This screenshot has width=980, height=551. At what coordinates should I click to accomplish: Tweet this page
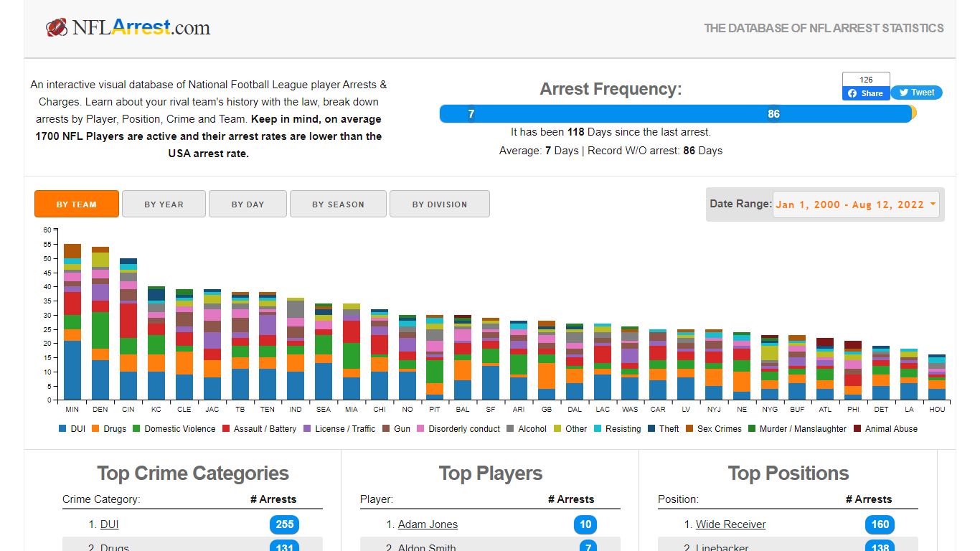click(x=917, y=93)
